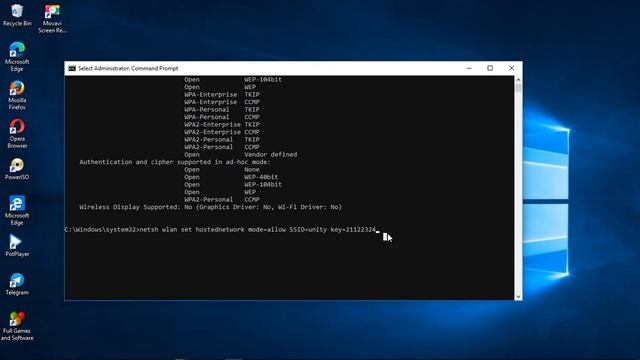
Task: Click the Command Prompt title bar system icon
Action: 72,69
